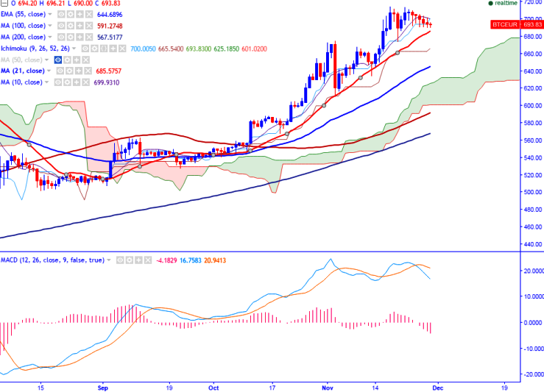Open the Ichimoku (9, 26, 52, 26) dropdown
544x392 pixels.
pyautogui.click(x=74, y=49)
